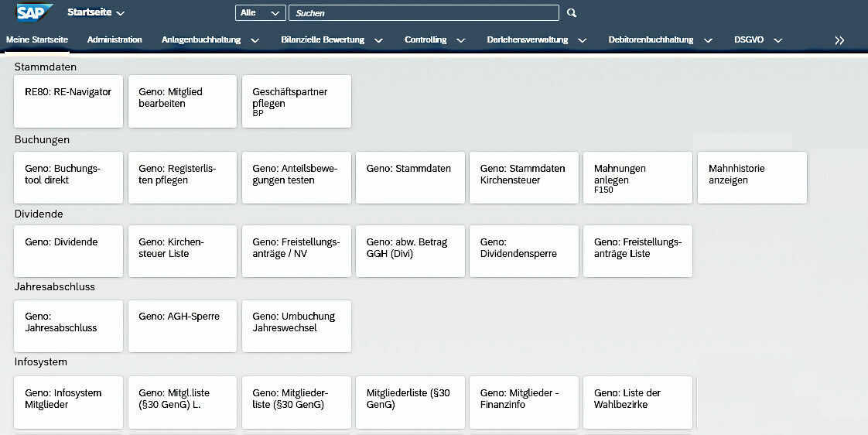Switch to the Administration tab
Viewport: 868px width, 435px height.
[x=114, y=39]
